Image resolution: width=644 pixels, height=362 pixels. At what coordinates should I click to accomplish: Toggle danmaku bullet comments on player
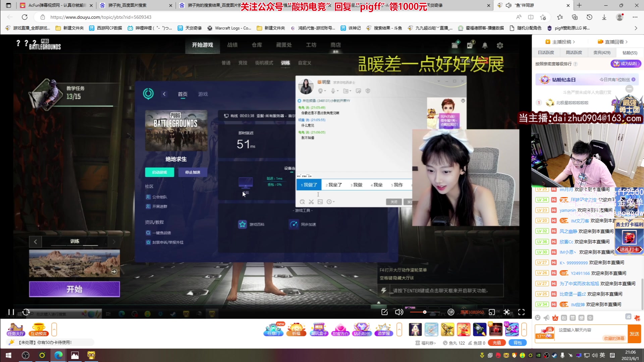[451, 312]
